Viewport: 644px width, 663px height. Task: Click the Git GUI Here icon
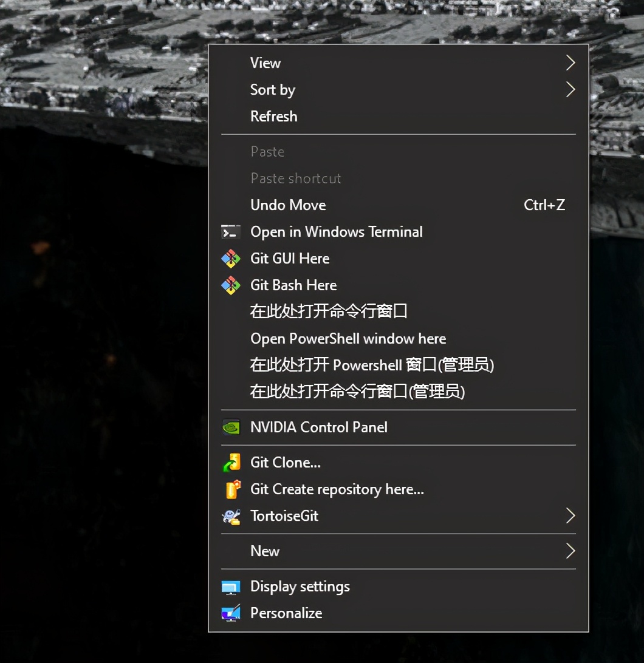coord(231,258)
